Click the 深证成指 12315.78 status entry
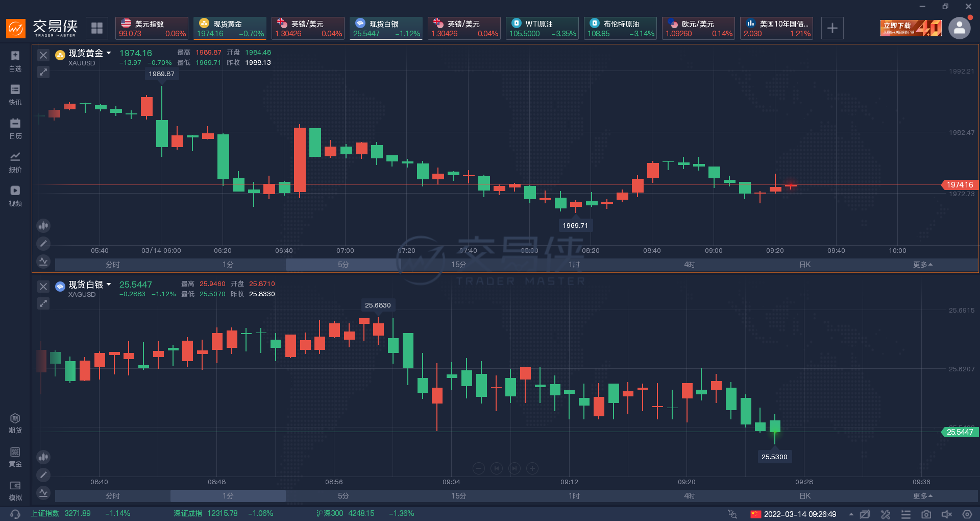The height and width of the screenshot is (521, 980). coord(224,513)
